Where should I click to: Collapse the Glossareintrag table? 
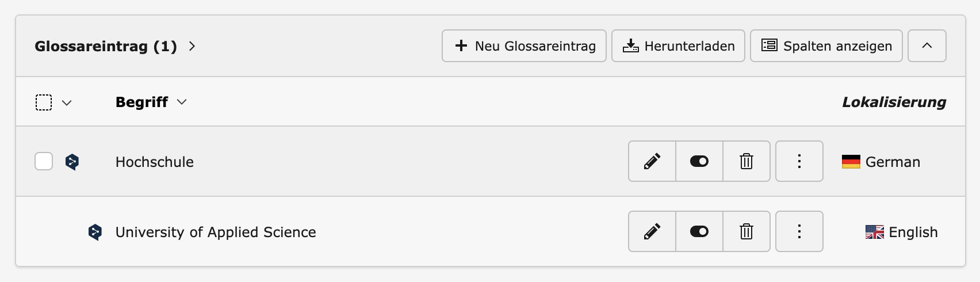click(927, 45)
